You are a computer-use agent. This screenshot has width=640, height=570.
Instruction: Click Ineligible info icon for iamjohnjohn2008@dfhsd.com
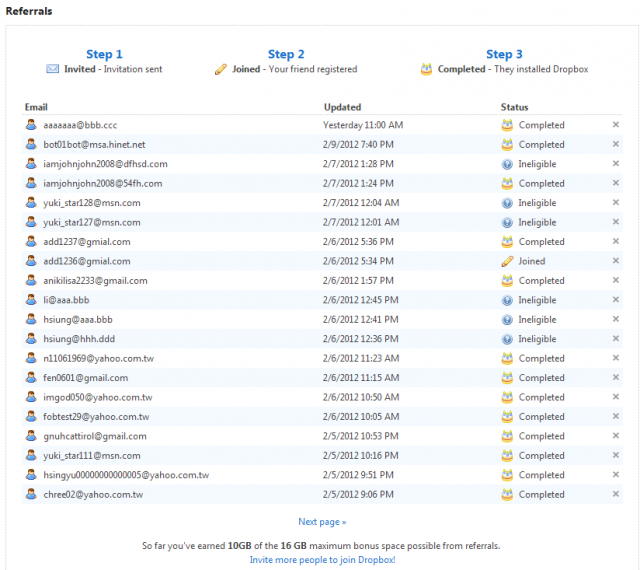click(507, 164)
